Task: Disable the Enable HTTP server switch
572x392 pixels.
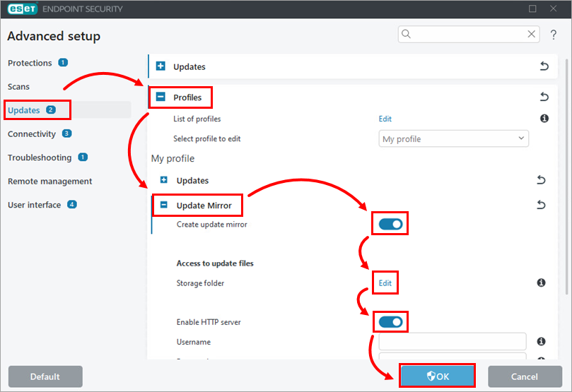Action: (x=390, y=322)
